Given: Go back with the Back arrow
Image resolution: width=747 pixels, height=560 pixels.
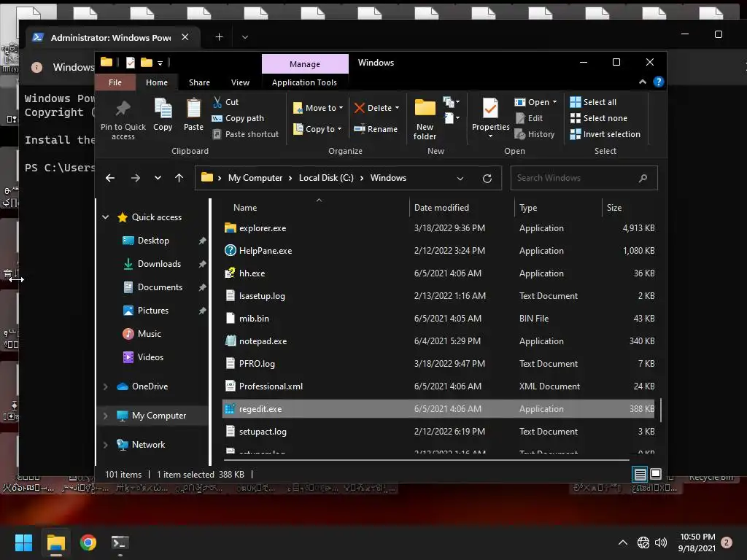Looking at the screenshot, I should (110, 178).
